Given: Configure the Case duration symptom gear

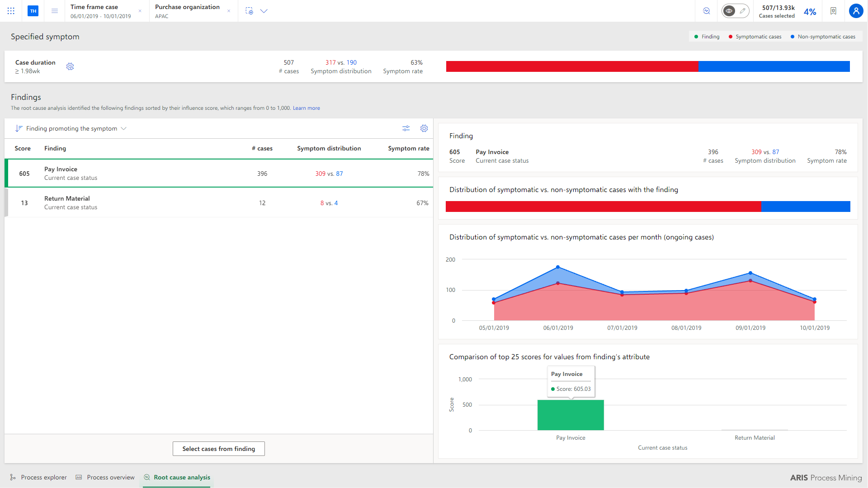Looking at the screenshot, I should click(x=70, y=66).
